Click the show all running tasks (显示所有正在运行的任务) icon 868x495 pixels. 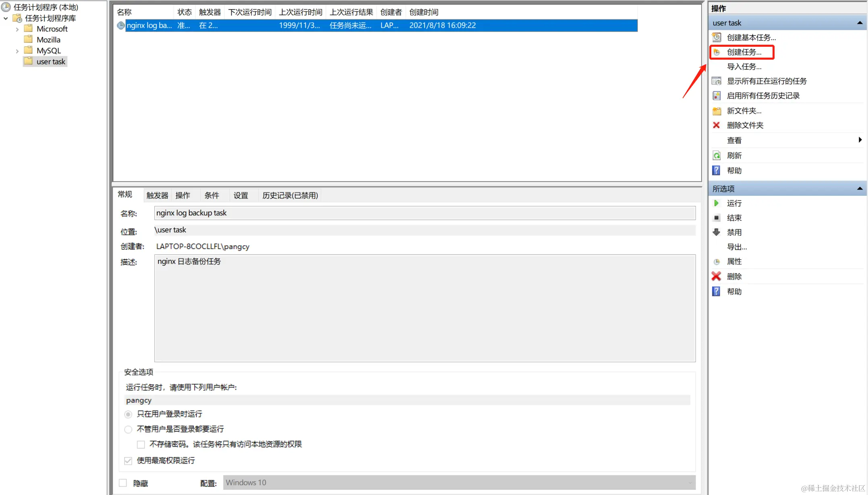point(717,81)
